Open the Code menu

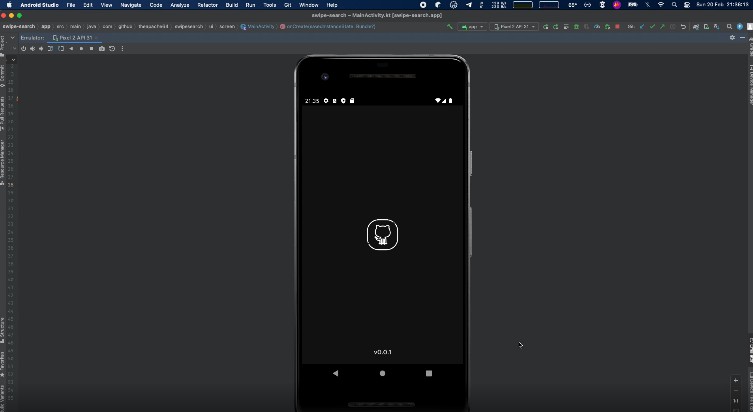click(156, 5)
